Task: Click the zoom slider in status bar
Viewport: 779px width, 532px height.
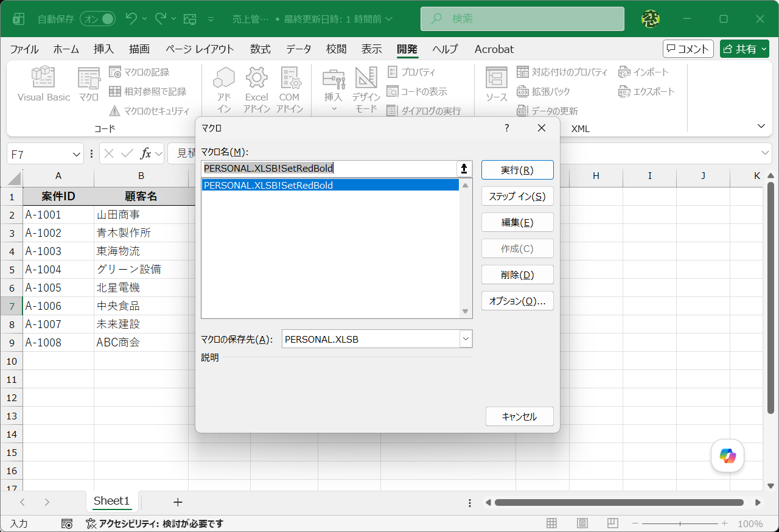Action: coord(680,523)
